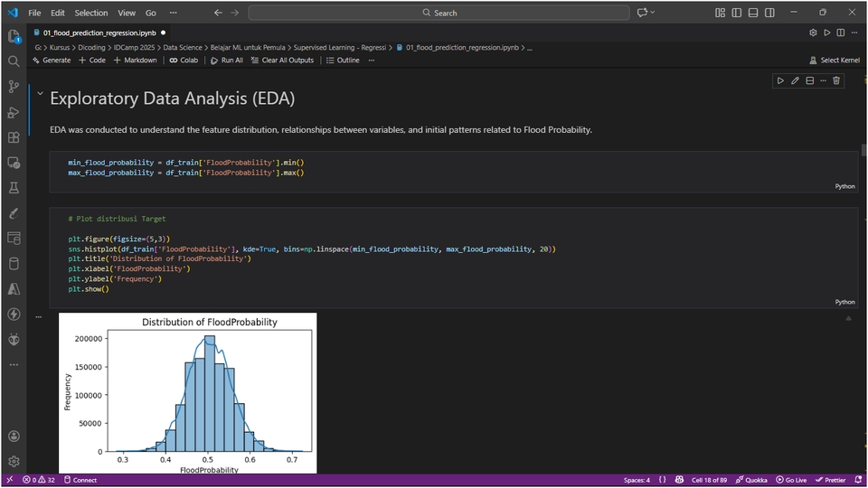Screen dimensions: 868x488
Task: Open language picker on first code cell
Action: (x=844, y=186)
